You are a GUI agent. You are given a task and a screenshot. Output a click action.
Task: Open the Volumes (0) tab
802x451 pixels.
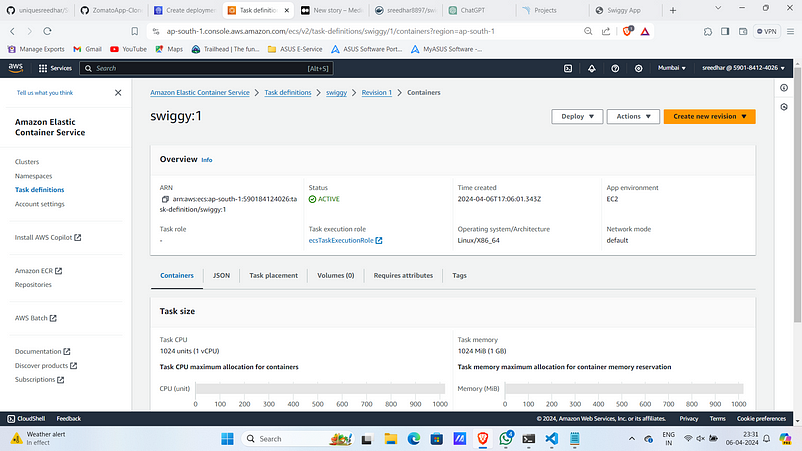click(x=336, y=276)
